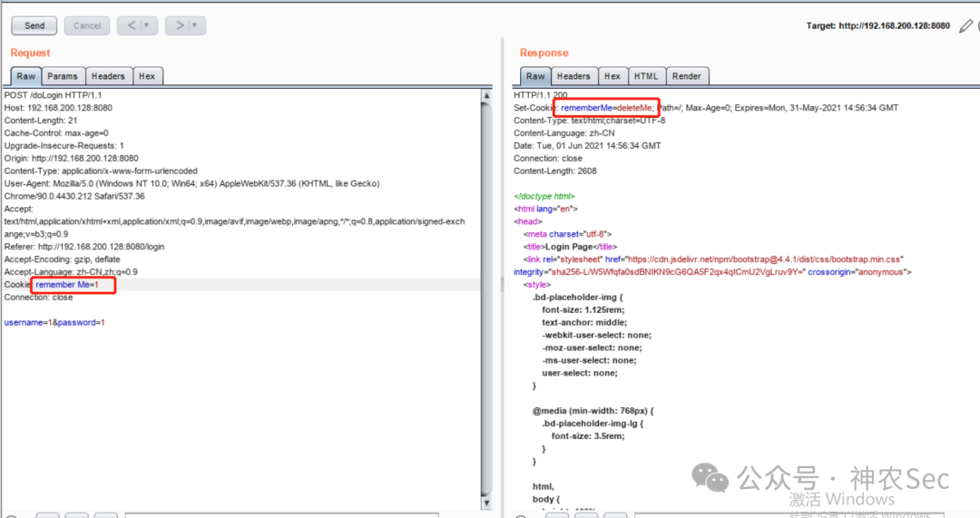Image resolution: width=980 pixels, height=518 pixels.
Task: Click the 'Upgrade-Insecure-Requests: 1' line
Action: point(64,145)
